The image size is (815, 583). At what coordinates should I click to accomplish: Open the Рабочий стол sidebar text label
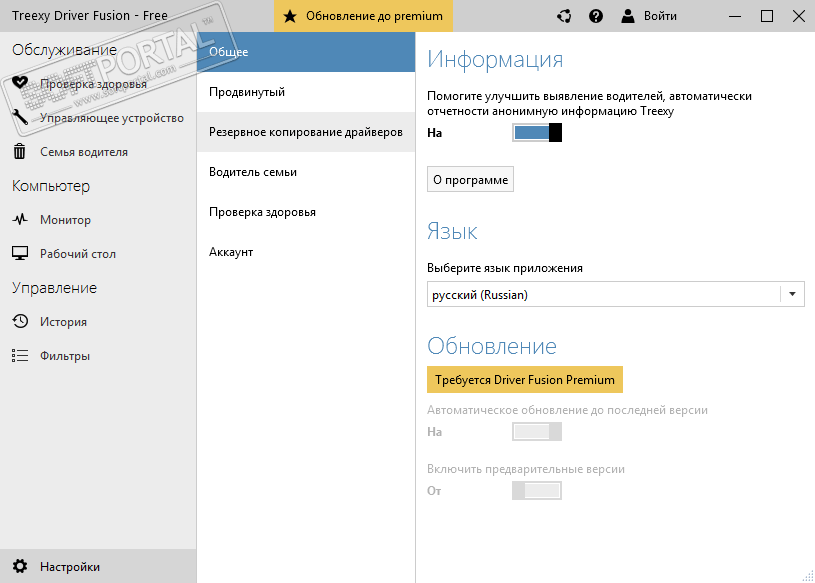pyautogui.click(x=78, y=254)
